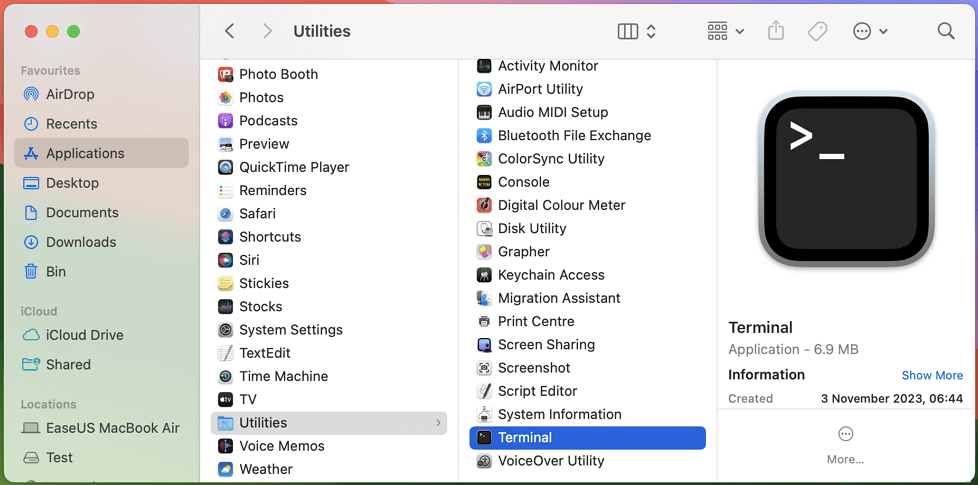Select Bluetooth File Exchange icon

484,135
